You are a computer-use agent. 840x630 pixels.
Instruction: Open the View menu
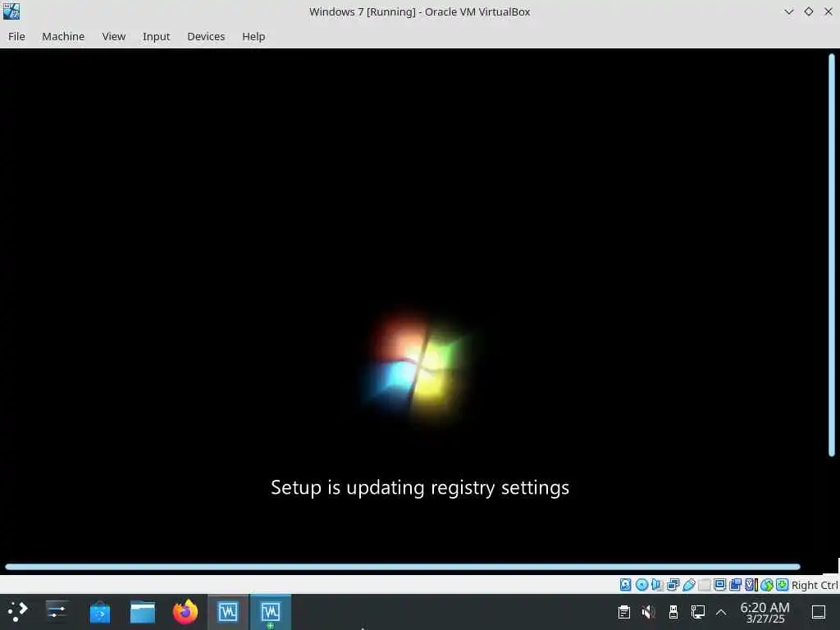113,36
